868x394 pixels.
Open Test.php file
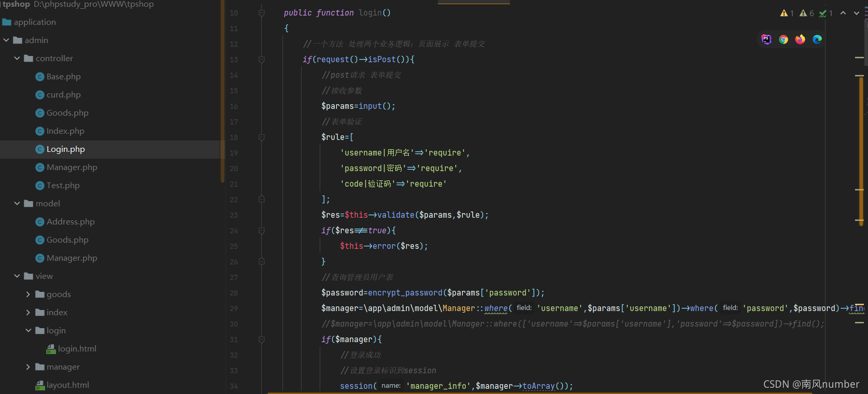pyautogui.click(x=63, y=185)
